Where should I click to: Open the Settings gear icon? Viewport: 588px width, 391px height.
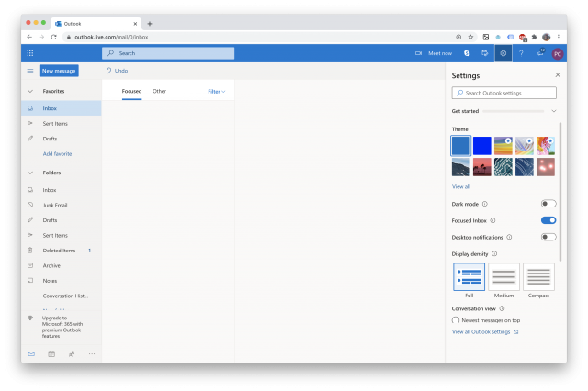[x=503, y=53]
